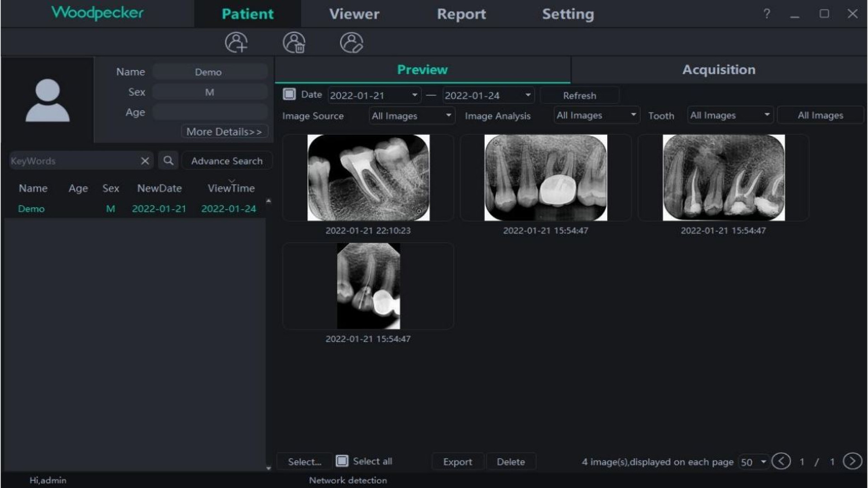Enable the Date filter checkbox
This screenshot has height=488, width=868.
click(289, 94)
